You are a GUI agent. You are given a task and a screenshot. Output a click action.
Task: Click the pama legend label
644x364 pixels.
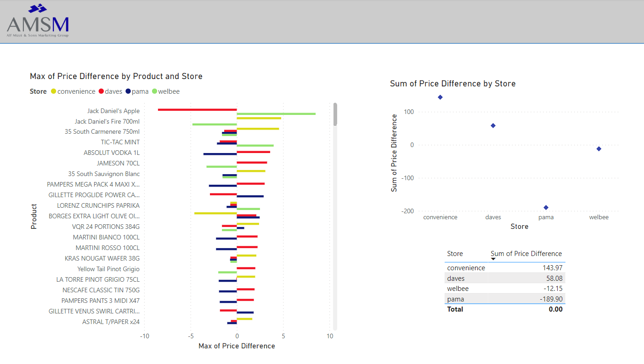click(x=140, y=91)
